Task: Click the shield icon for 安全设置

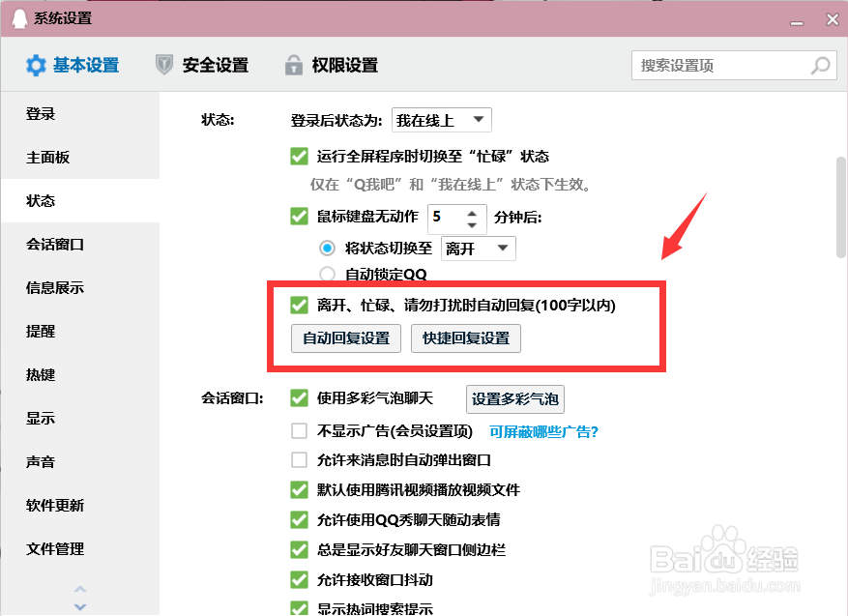Action: coord(162,65)
